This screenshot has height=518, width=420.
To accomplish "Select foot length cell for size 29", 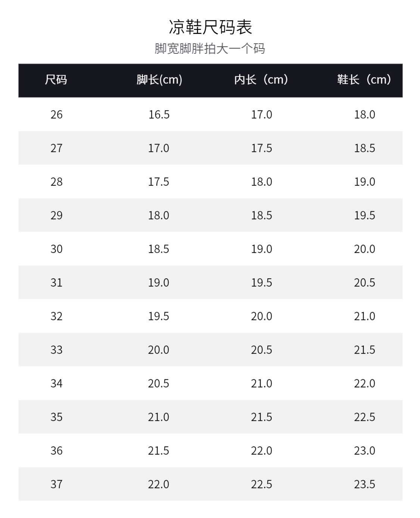I will coord(159,215).
